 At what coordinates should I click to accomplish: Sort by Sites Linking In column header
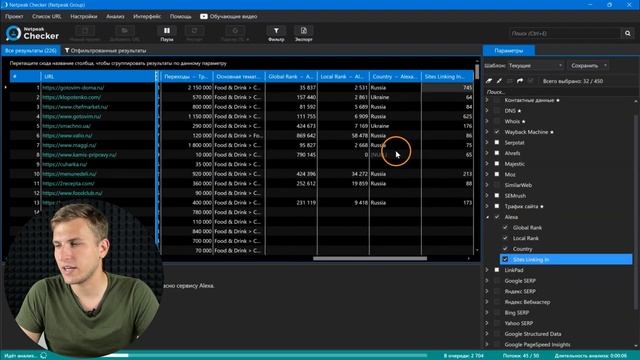pos(447,76)
